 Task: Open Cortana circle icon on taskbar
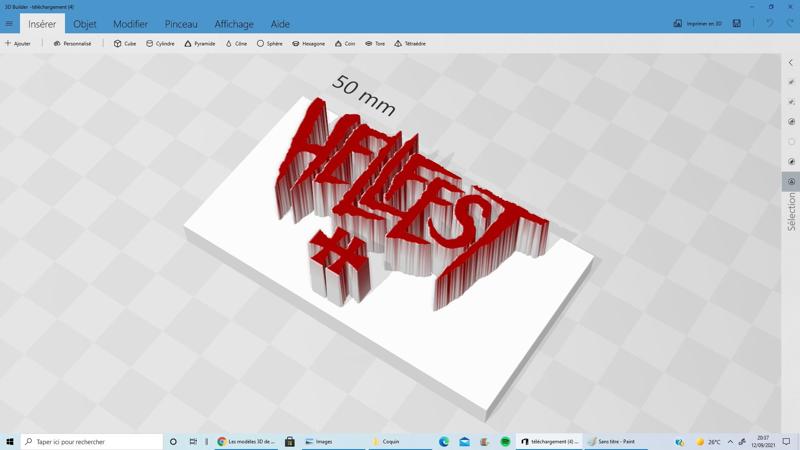coord(173,441)
